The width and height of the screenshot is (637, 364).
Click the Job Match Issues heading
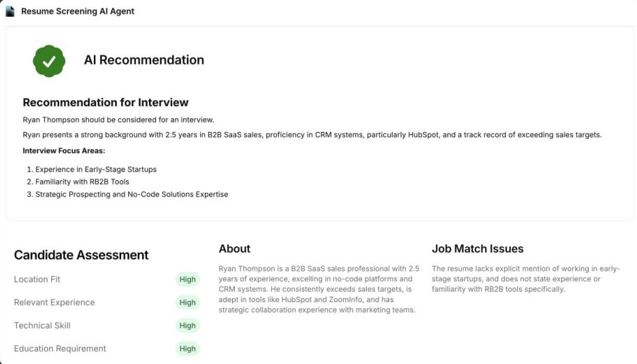(x=477, y=249)
